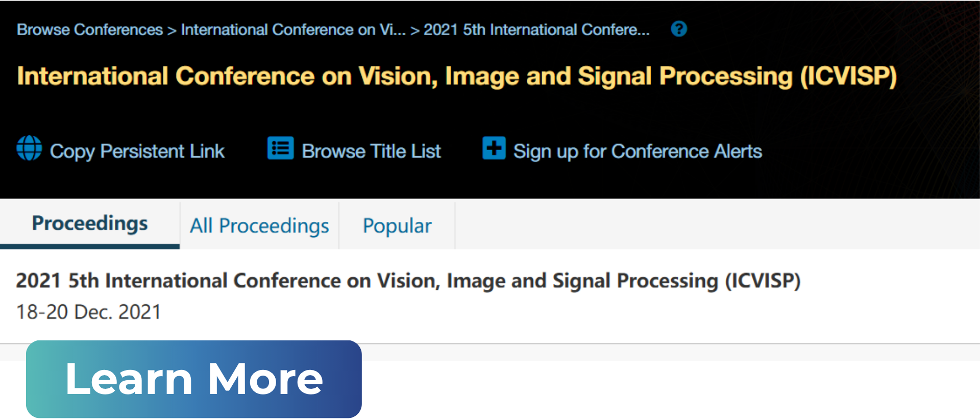Click the empty tab bar area right of Popular

tap(715, 225)
